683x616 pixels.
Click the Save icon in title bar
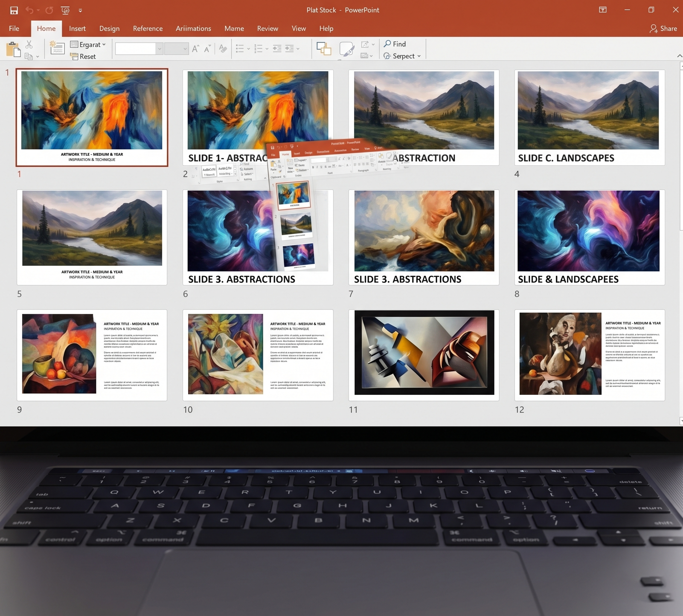14,10
